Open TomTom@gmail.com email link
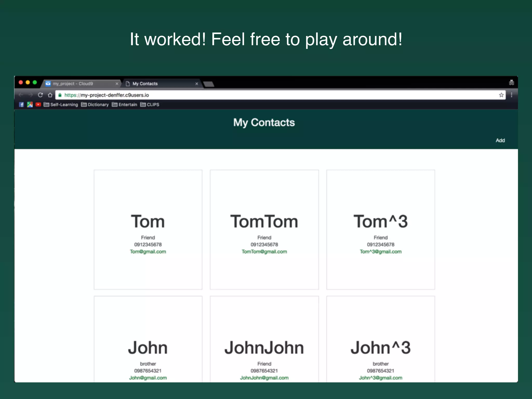Screen dimensions: 532x399 (264, 251)
